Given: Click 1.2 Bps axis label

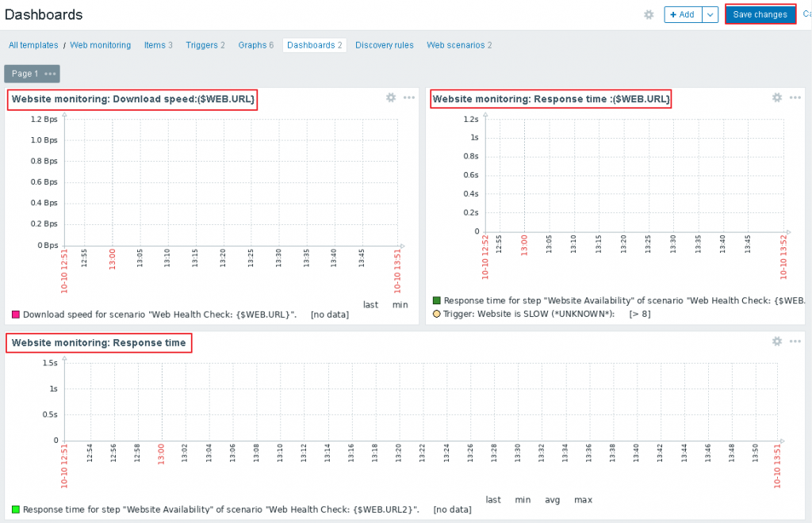Looking at the screenshot, I should 44,119.
